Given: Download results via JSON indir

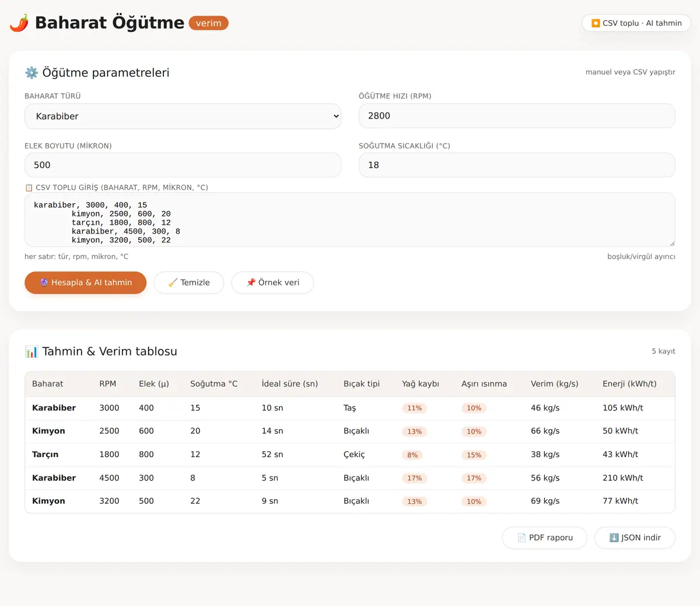Looking at the screenshot, I should click(x=635, y=538).
